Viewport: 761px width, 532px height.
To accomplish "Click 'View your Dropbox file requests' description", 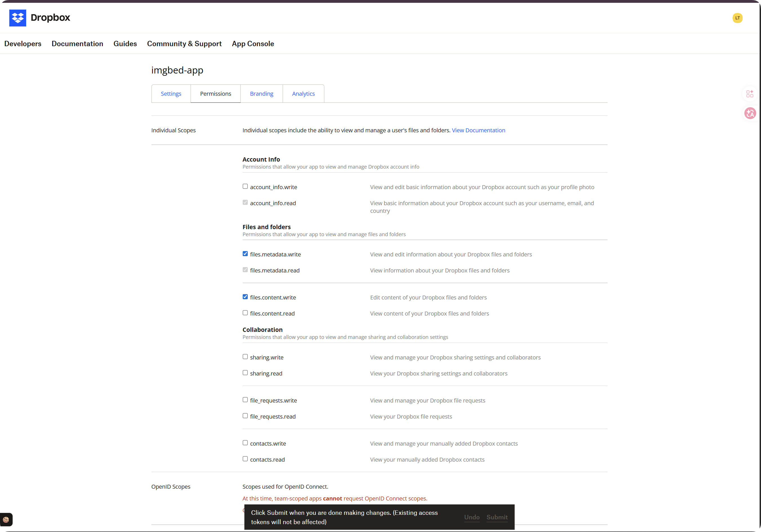I will pos(411,417).
